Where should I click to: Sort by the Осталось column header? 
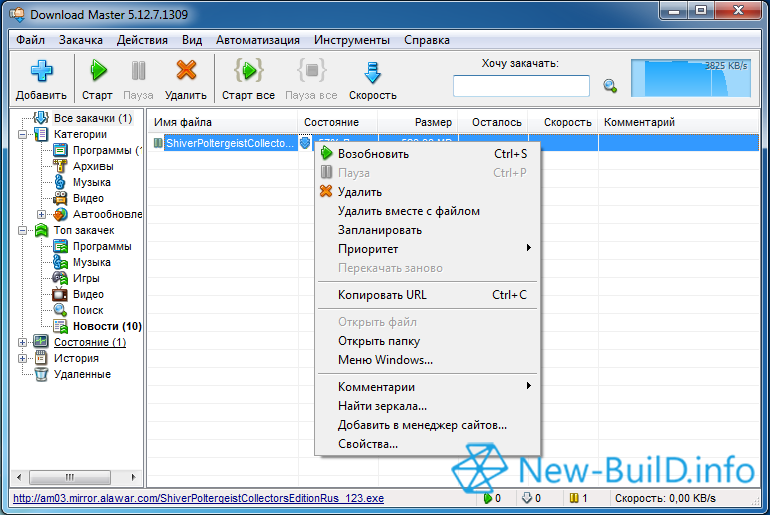[494, 122]
